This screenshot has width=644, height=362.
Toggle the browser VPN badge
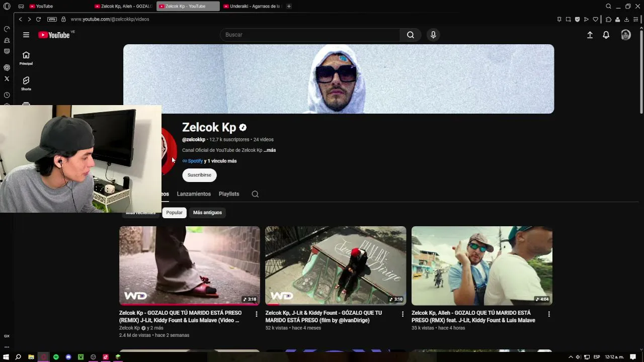click(x=52, y=19)
